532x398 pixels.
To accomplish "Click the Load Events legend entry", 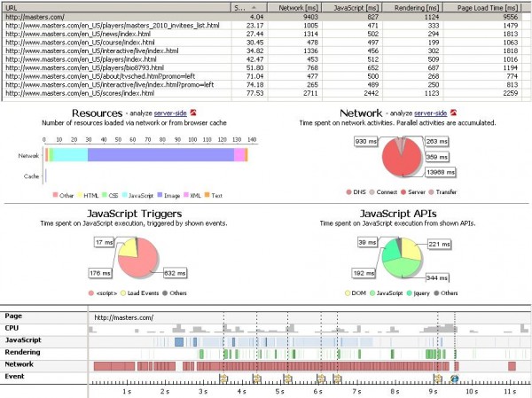I will (x=139, y=293).
